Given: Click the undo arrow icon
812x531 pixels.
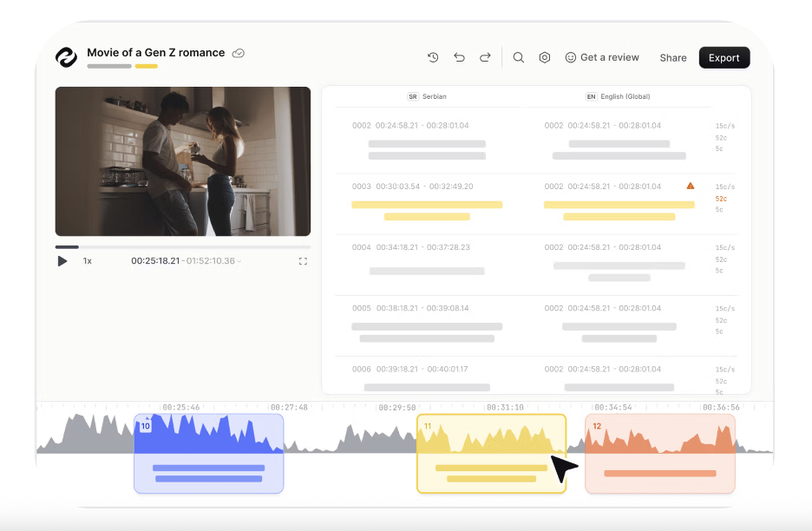Looking at the screenshot, I should 459,58.
